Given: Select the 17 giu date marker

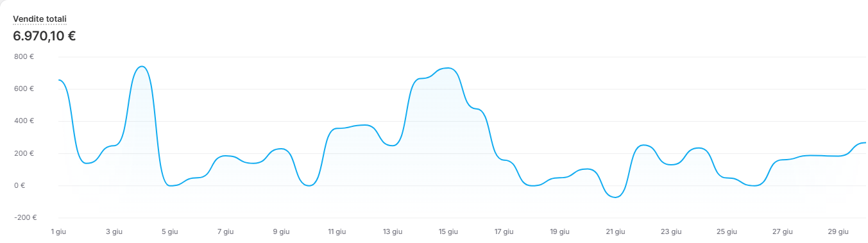Looking at the screenshot, I should coord(504,231).
